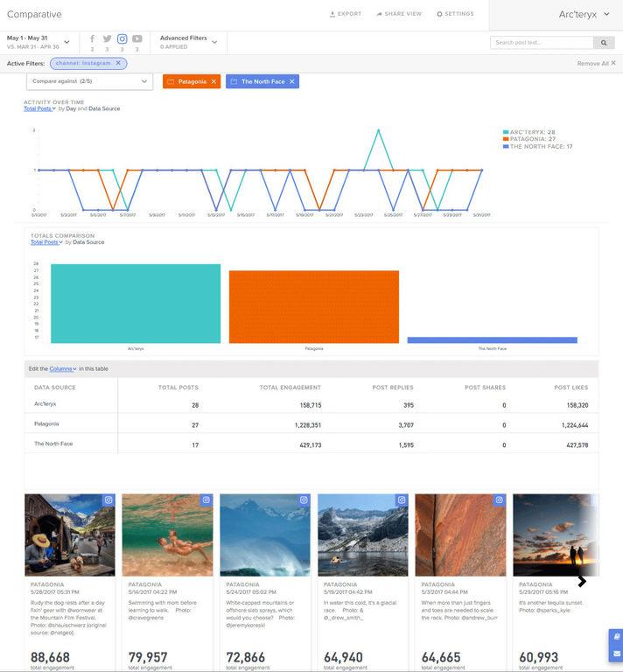Screen dimensions: 623x672
Task: Open the mail contact floating icon
Action: click(616, 654)
